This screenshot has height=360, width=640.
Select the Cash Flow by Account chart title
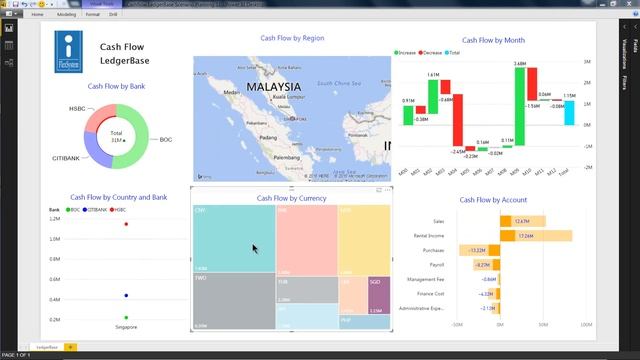tap(493, 200)
